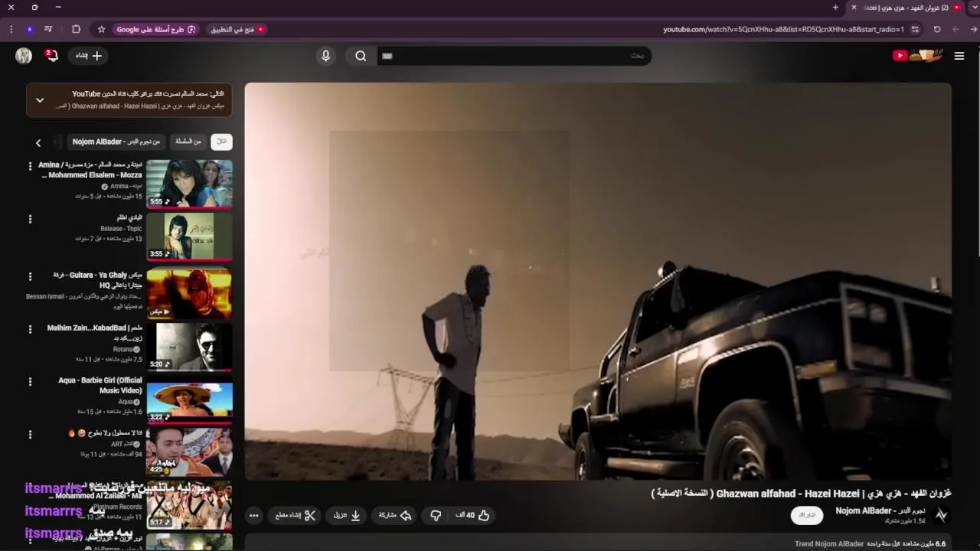Start voice search with the microphone icon

[x=326, y=56]
